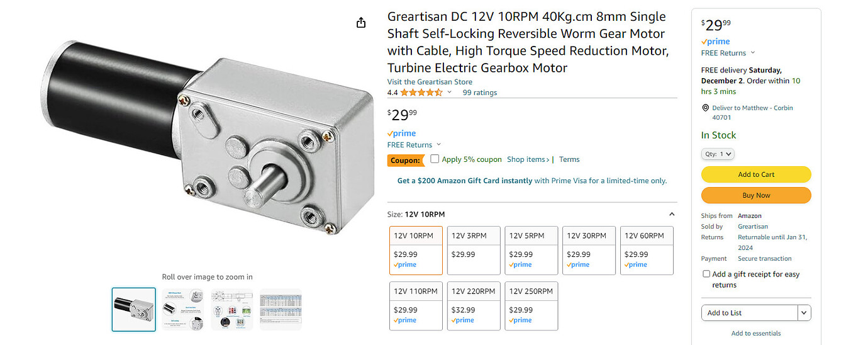Select the first motor product thumbnail

coord(134,309)
